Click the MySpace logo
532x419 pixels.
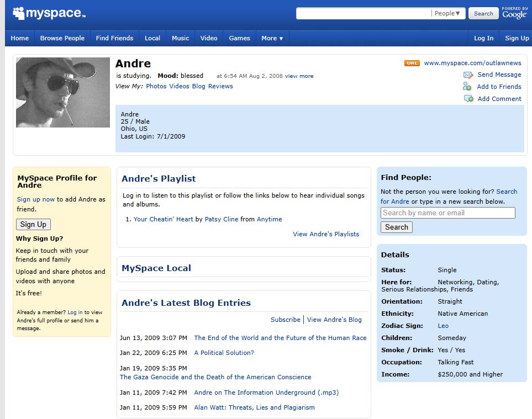(49, 13)
